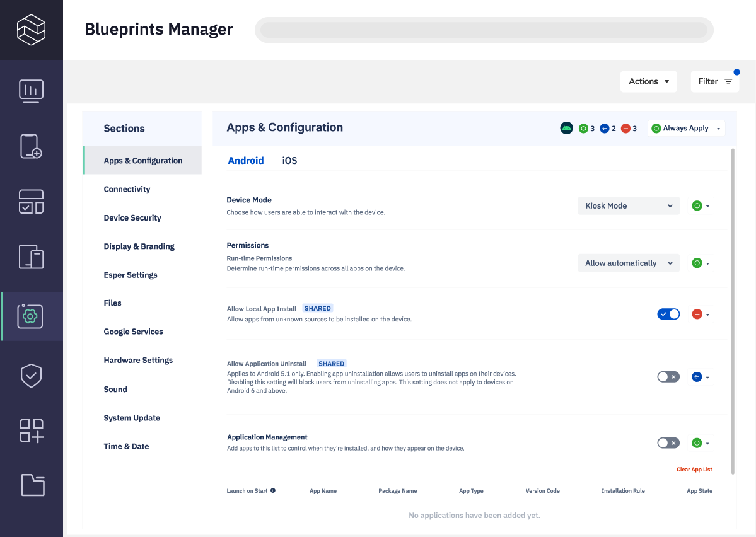The image size is (756, 537).
Task: Click the folder Content icon in the sidebar
Action: (32, 485)
